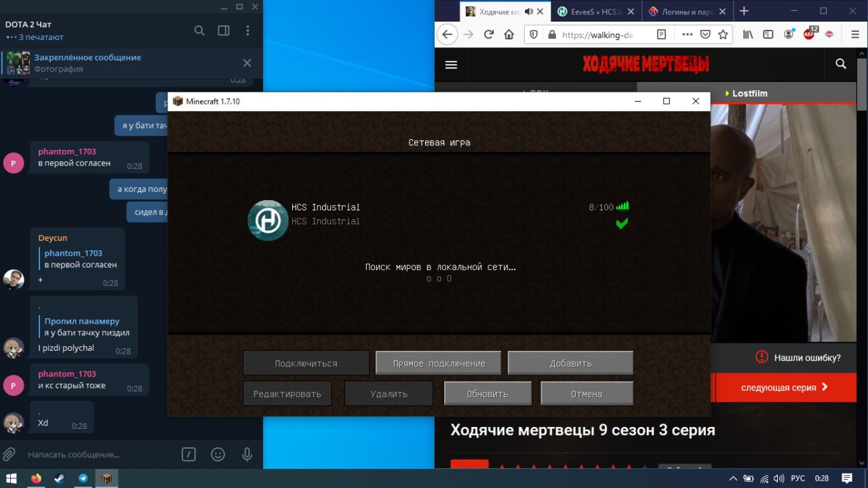Click Save to Pocket icon
The height and width of the screenshot is (488, 868).
[705, 35]
